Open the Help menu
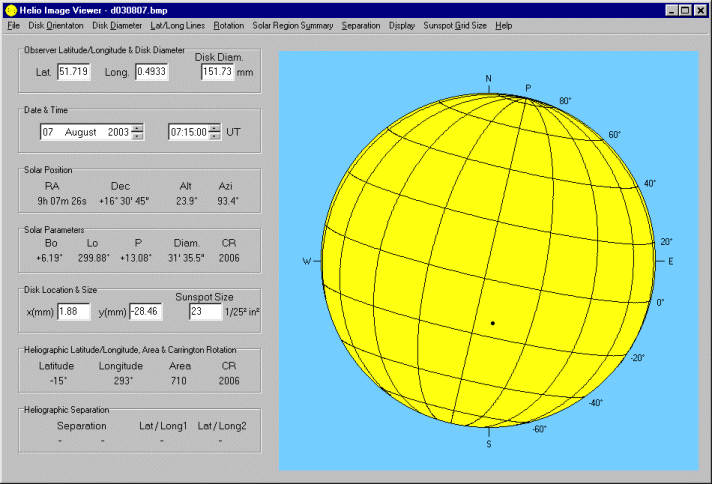The width and height of the screenshot is (712, 484). click(503, 24)
